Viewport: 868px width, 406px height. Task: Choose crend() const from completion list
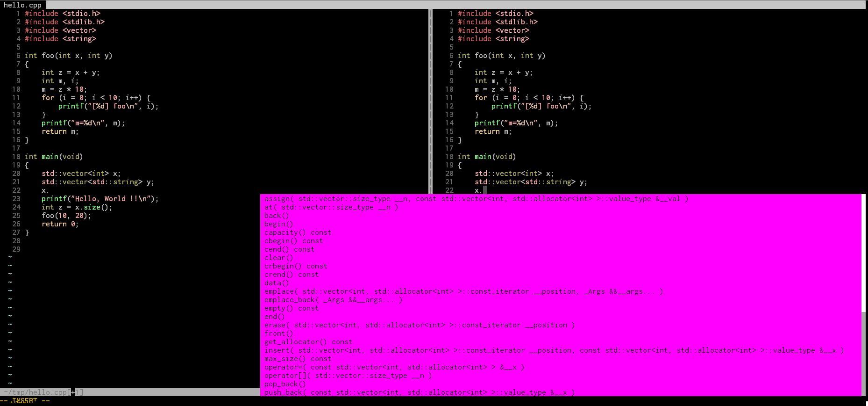tap(561, 275)
